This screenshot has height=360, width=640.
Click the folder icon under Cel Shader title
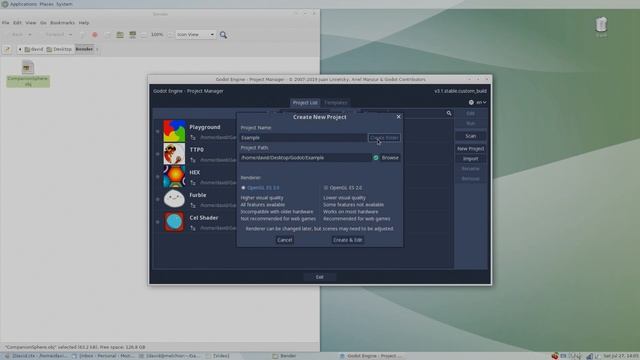coord(193,228)
